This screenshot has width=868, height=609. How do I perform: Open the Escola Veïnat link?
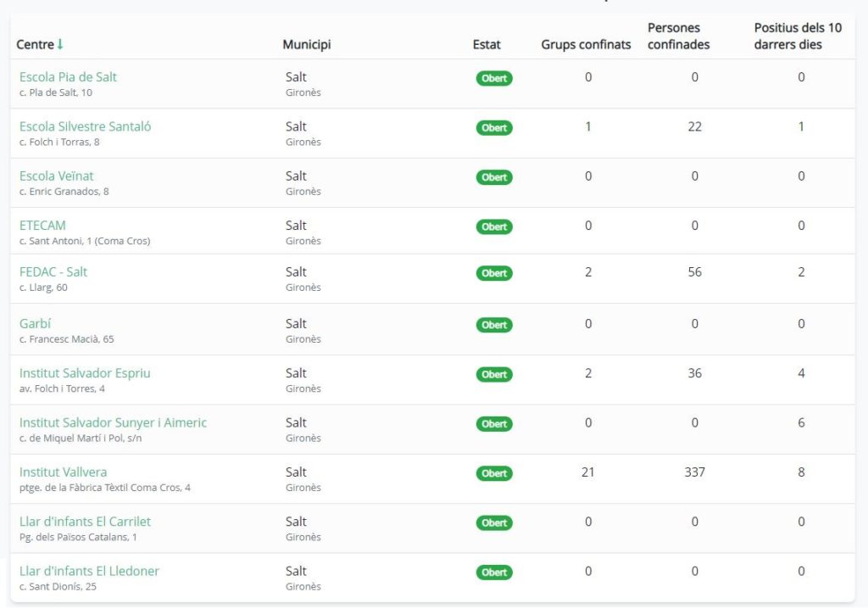coord(57,176)
